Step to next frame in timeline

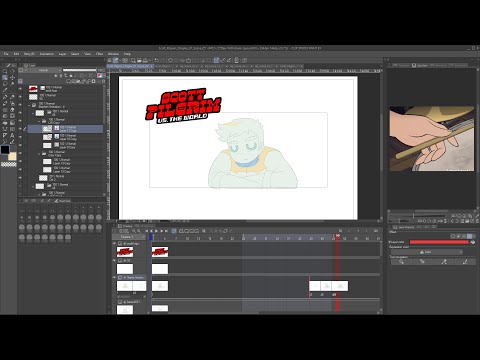click(x=161, y=231)
